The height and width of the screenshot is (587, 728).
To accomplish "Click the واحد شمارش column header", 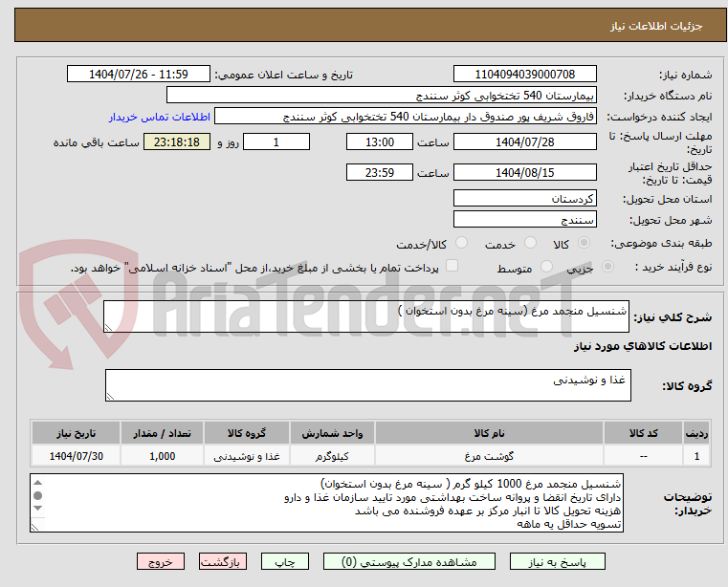I will 332,433.
